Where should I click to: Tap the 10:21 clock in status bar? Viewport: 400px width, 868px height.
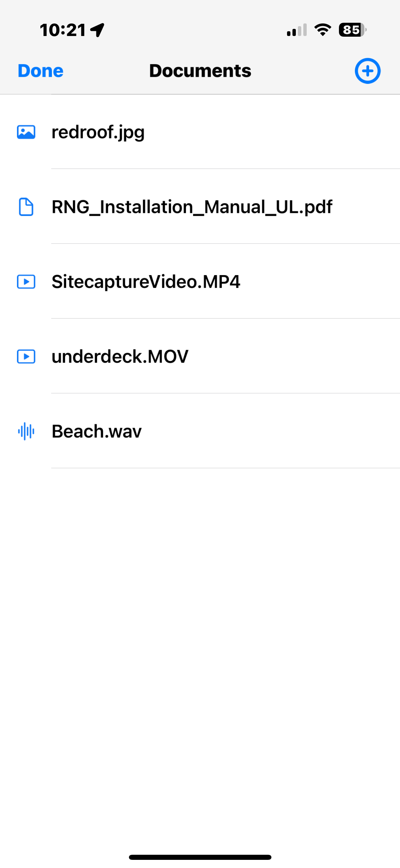[63, 30]
